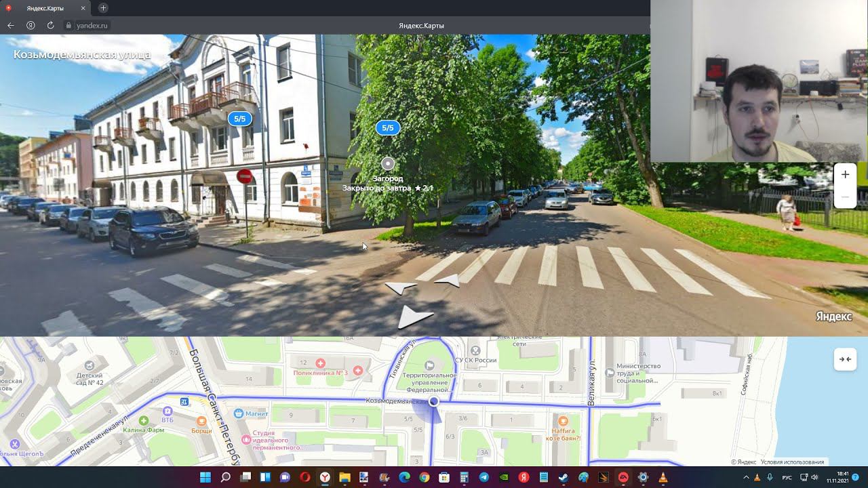868x488 pixels.
Task: Open File Explorer from the taskbar
Action: 344,477
